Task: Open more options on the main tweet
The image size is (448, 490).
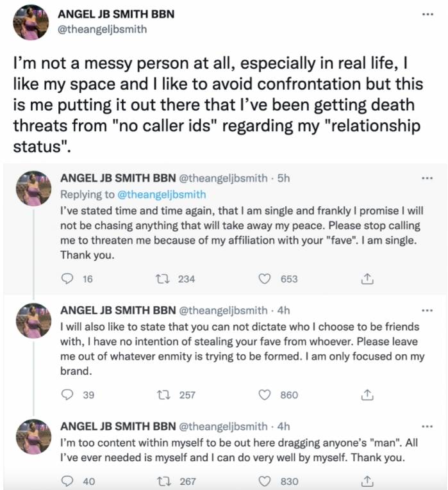Action: (x=427, y=14)
